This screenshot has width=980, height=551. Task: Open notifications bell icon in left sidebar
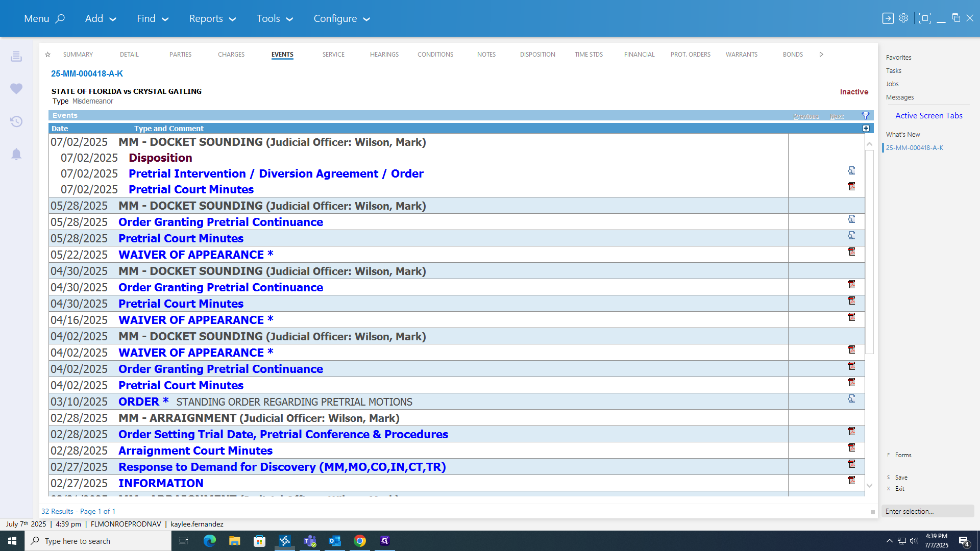[16, 154]
